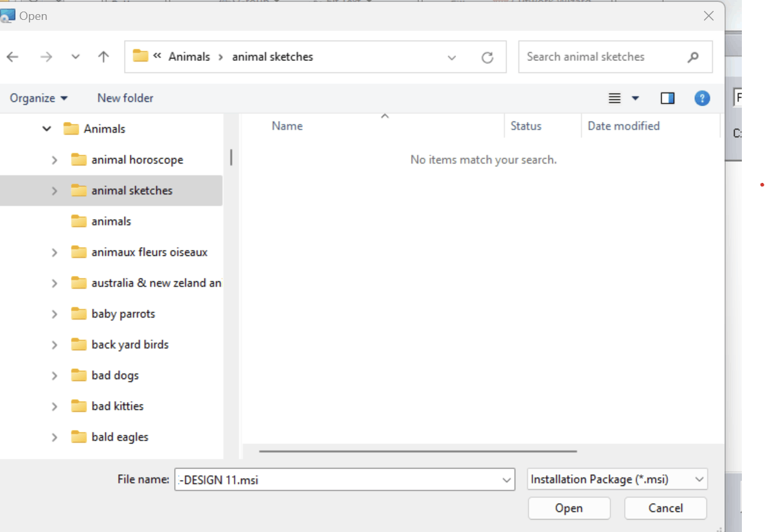Click the File name input field
Viewport: 765px width, 532px height.
click(x=344, y=480)
